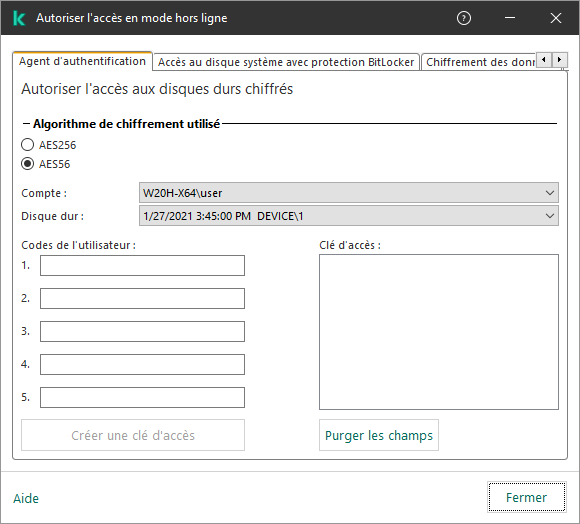The width and height of the screenshot is (580, 524).
Task: Select the AES256 encryption algorithm
Action: 28,145
